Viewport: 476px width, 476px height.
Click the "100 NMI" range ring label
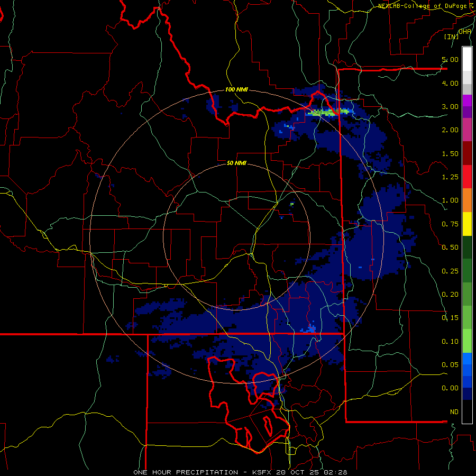tap(236, 89)
